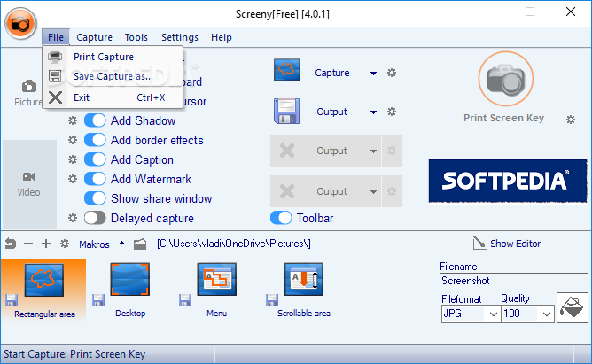Toggle Add Watermark switch
The height and width of the screenshot is (364, 592).
[95, 179]
